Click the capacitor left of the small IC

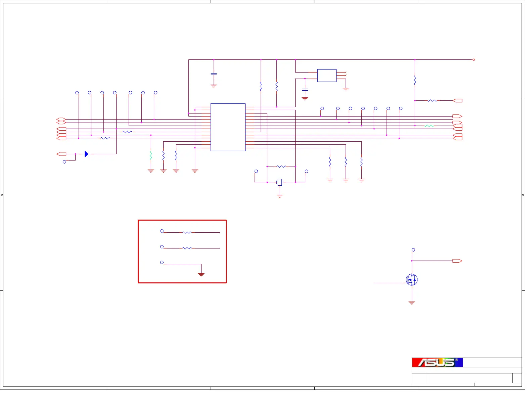tap(305, 90)
